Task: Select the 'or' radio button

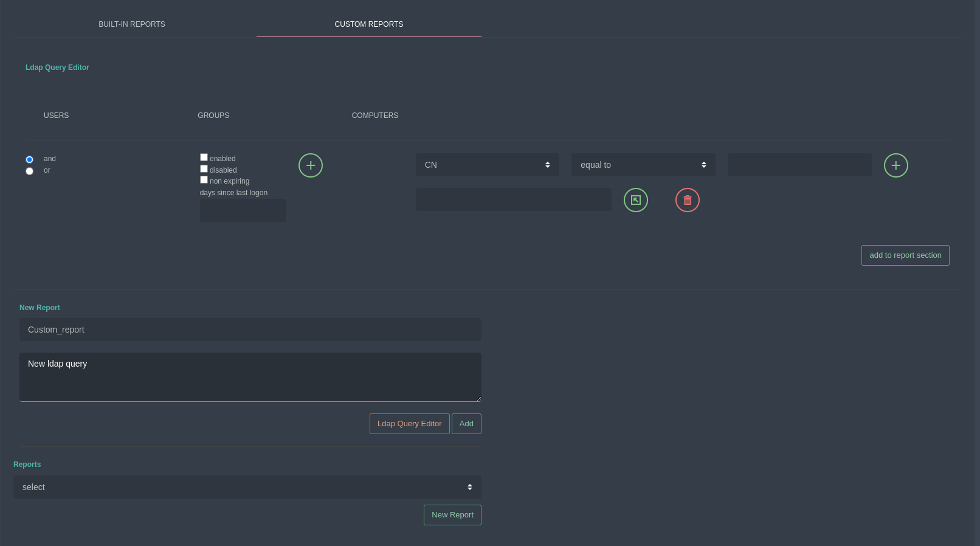Action: (29, 171)
